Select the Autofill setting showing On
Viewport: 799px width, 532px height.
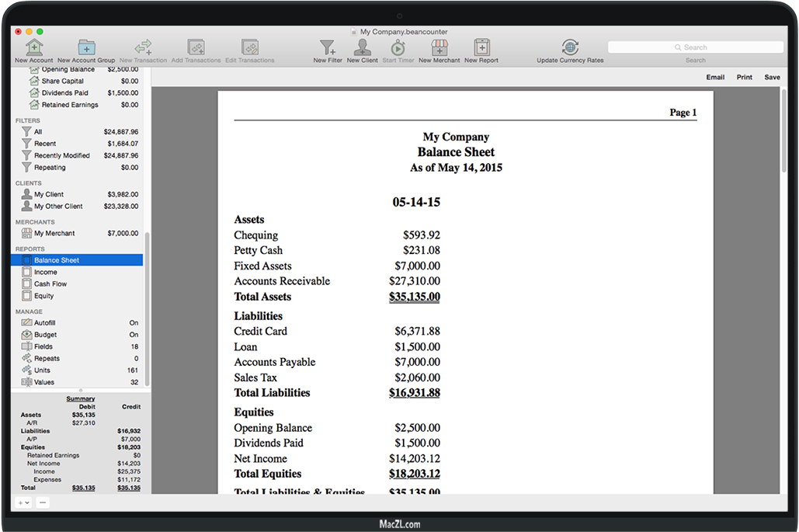(44, 323)
